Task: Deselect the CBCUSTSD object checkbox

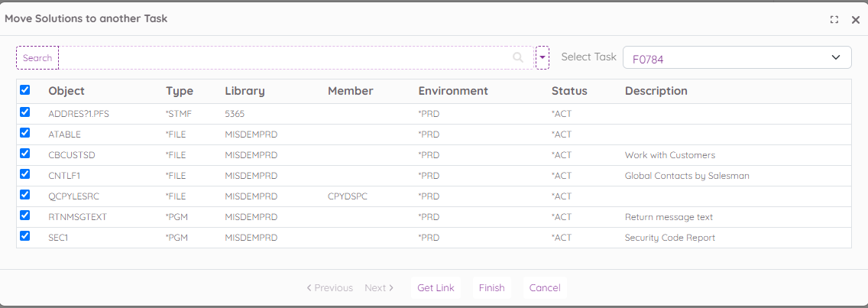Action: point(25,154)
